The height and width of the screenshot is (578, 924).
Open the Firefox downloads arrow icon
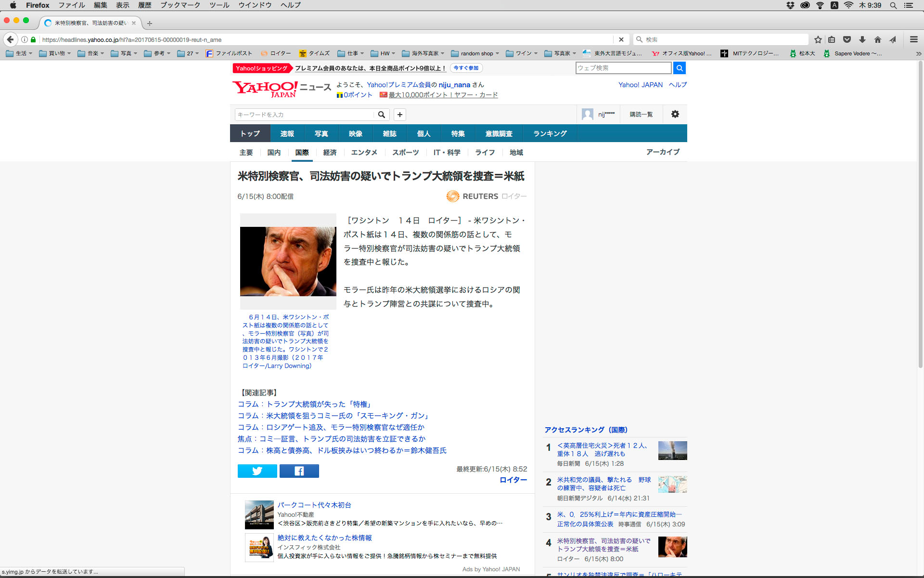[862, 39]
